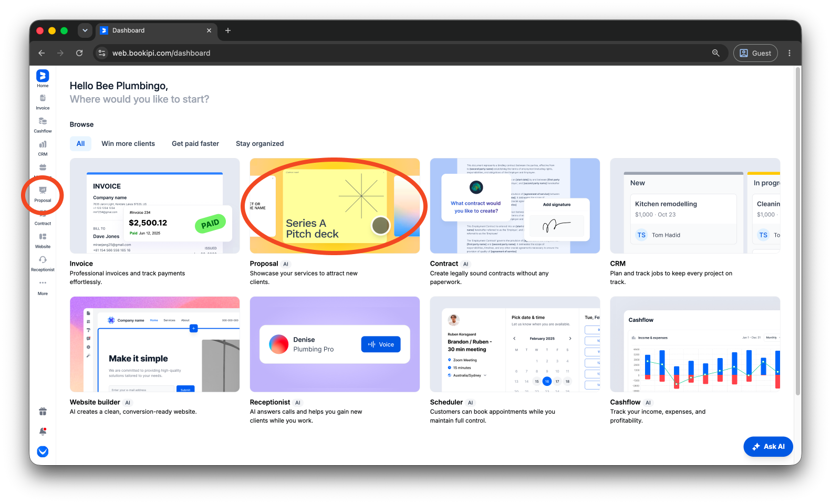Click the Scheduler card title

[446, 403]
